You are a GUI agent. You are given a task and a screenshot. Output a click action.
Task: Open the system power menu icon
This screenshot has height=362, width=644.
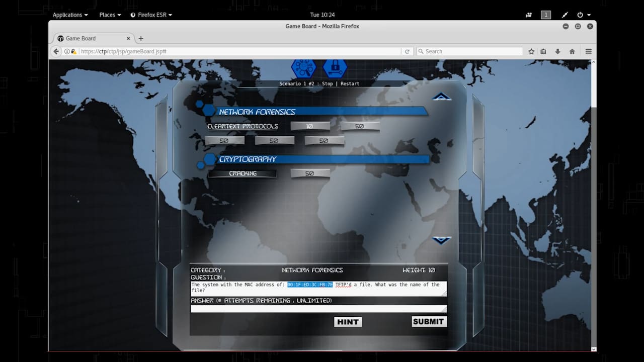pos(581,15)
